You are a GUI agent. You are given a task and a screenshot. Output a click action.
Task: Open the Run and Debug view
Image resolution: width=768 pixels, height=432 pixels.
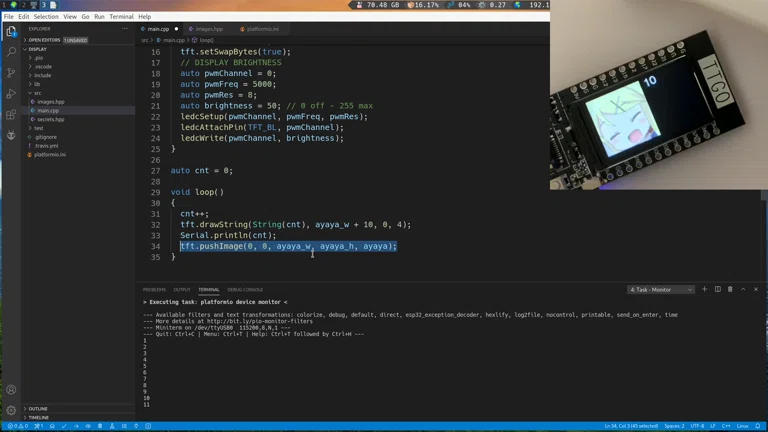coord(11,94)
